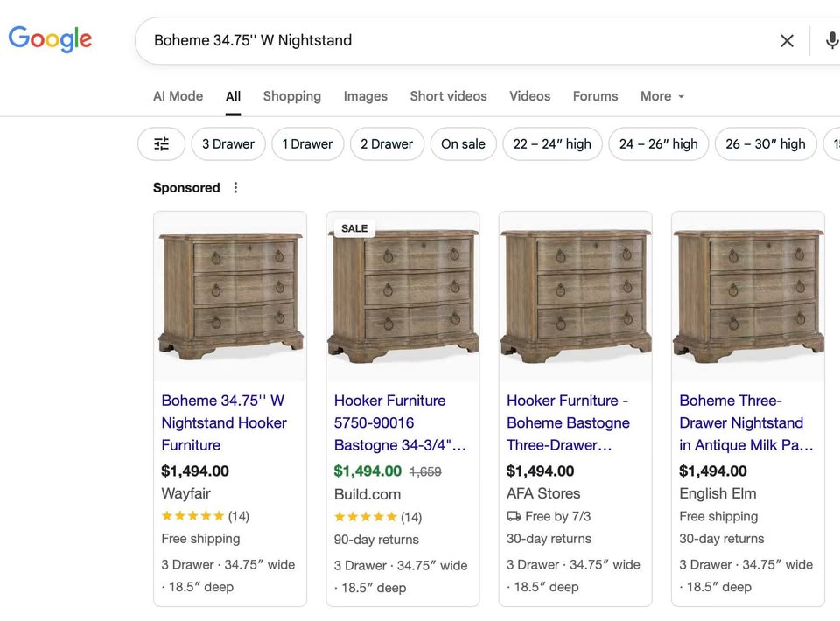The image size is (840, 621).
Task: Clear the search box with X icon
Action: click(787, 41)
